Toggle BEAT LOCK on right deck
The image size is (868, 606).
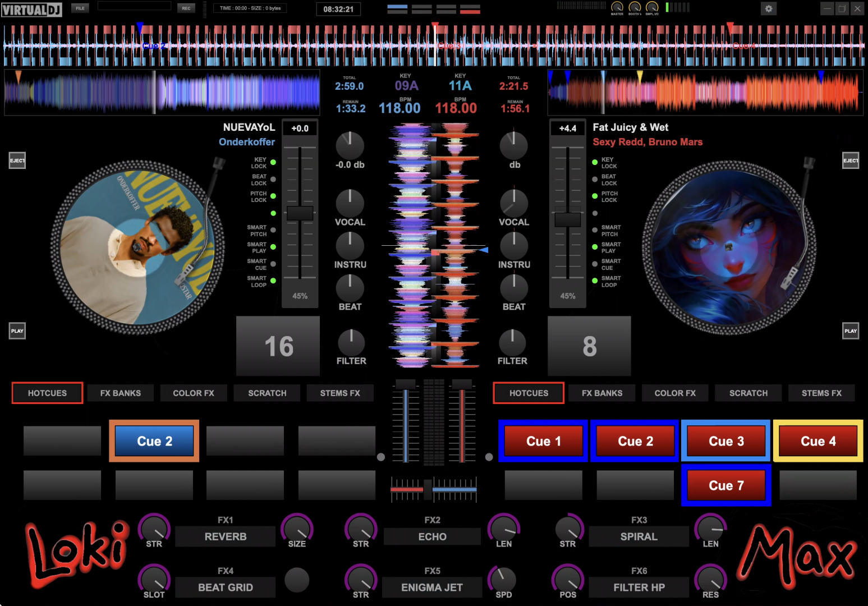(x=595, y=180)
